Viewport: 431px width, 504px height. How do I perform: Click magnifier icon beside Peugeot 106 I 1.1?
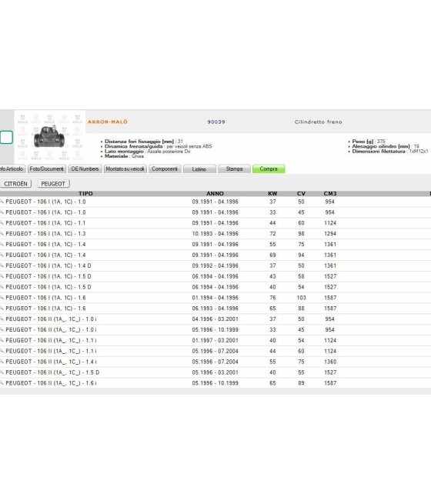tap(2, 223)
